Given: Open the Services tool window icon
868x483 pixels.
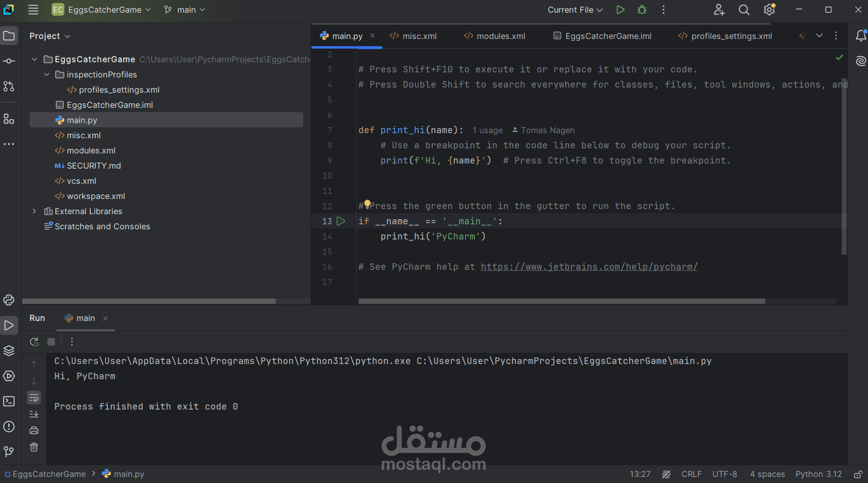Looking at the screenshot, I should (9, 376).
